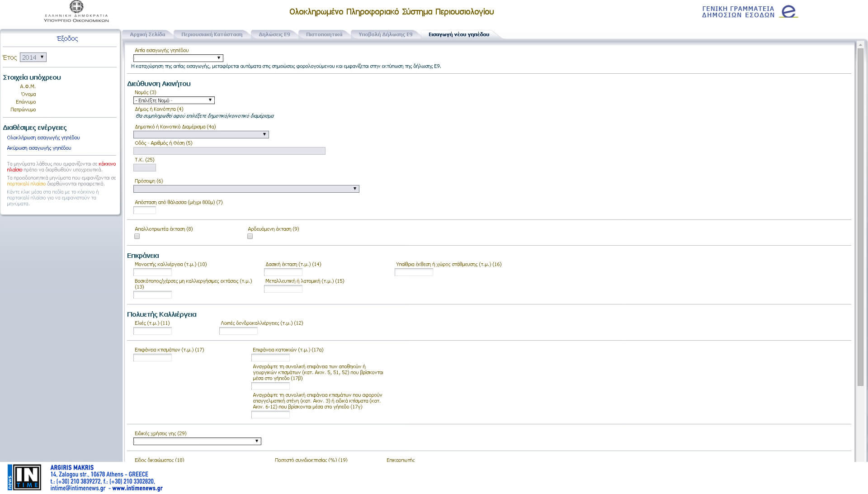Viewport: 868px width, 494px height.
Task: Open the Πρόσοψη (6) dropdown
Action: click(246, 189)
